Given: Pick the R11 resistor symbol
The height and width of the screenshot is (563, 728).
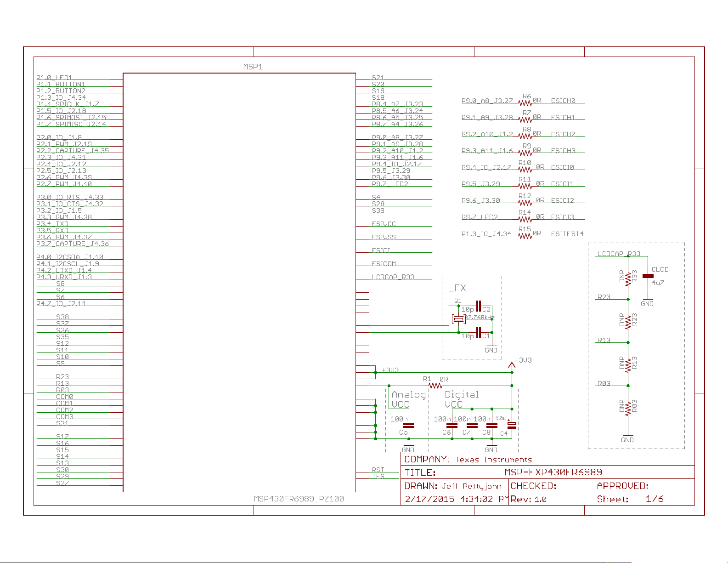Looking at the screenshot, I should click(x=525, y=186).
